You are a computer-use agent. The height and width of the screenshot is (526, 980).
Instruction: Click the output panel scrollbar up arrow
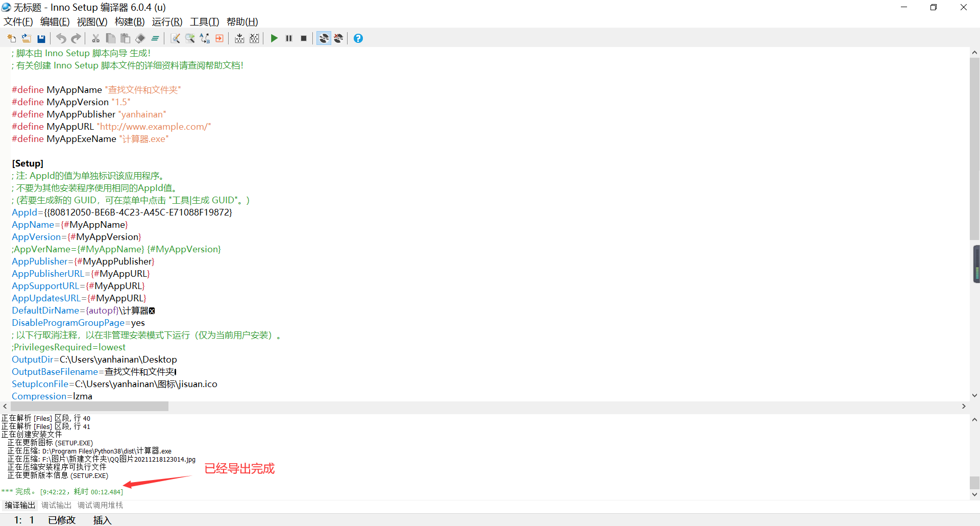[974, 420]
